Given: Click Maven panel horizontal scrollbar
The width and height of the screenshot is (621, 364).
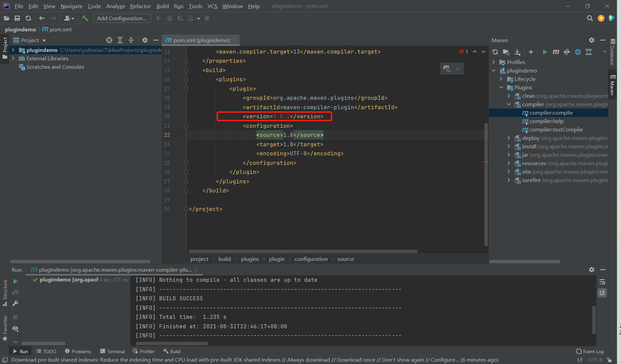Looking at the screenshot, I should tap(525, 262).
